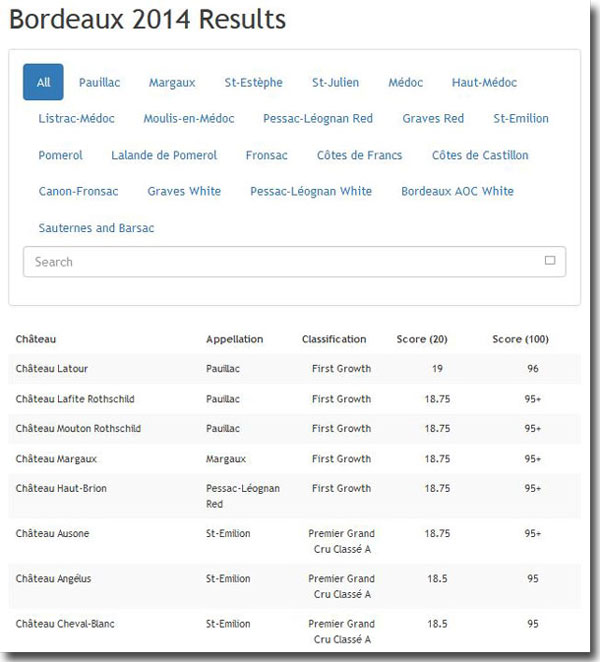Click the small square icon in Search box
This screenshot has height=662, width=600.
pyautogui.click(x=550, y=260)
